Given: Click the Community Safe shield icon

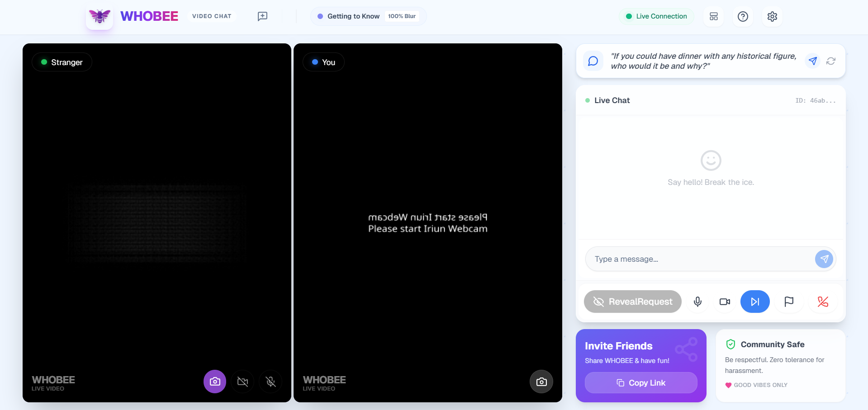Looking at the screenshot, I should [730, 344].
